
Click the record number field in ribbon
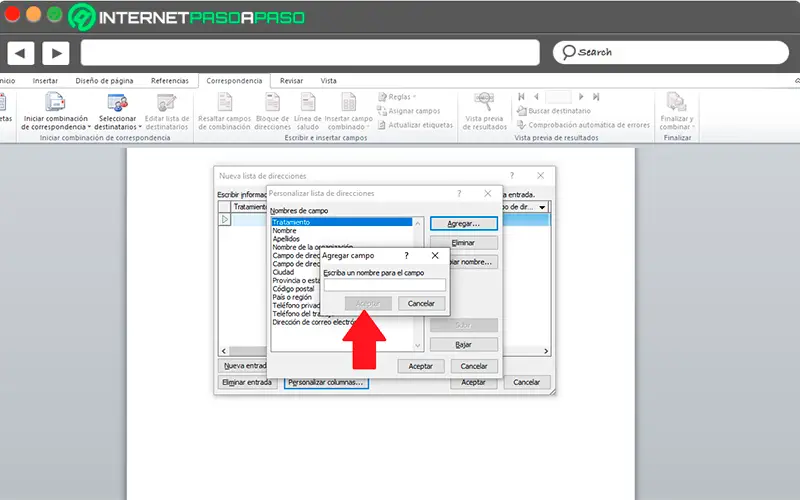(558, 97)
